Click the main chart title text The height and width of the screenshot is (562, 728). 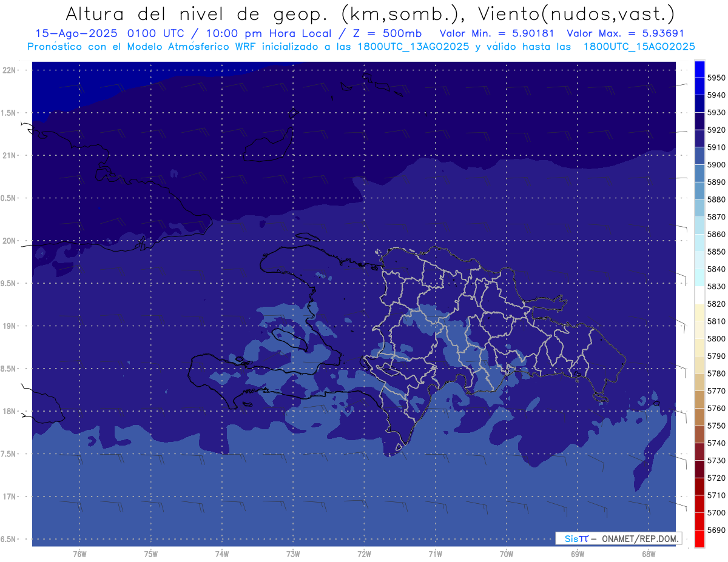point(369,13)
